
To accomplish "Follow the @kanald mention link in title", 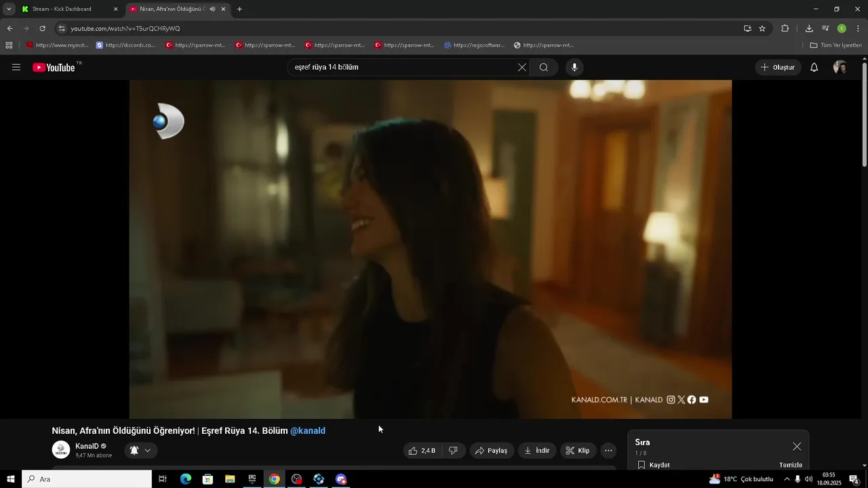I will coord(308,431).
